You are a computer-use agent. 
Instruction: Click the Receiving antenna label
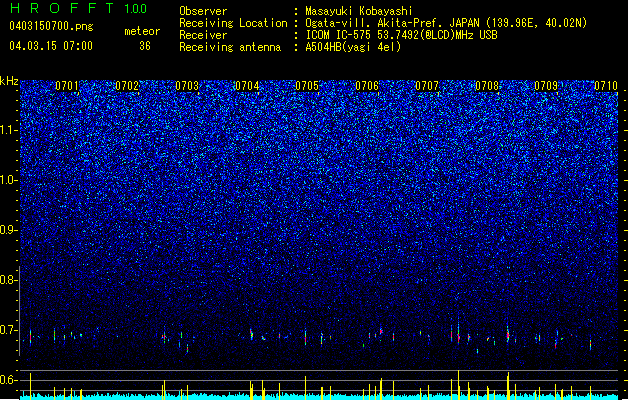click(230, 47)
